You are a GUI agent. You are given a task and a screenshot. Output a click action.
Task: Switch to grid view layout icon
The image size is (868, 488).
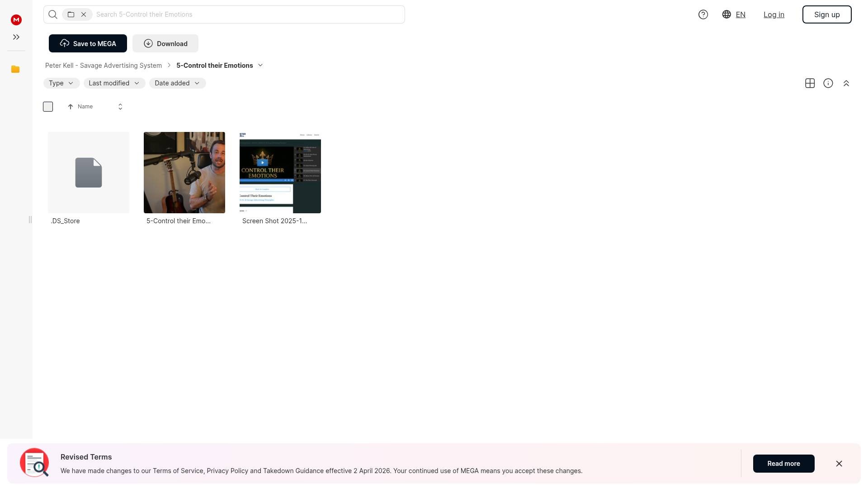810,83
